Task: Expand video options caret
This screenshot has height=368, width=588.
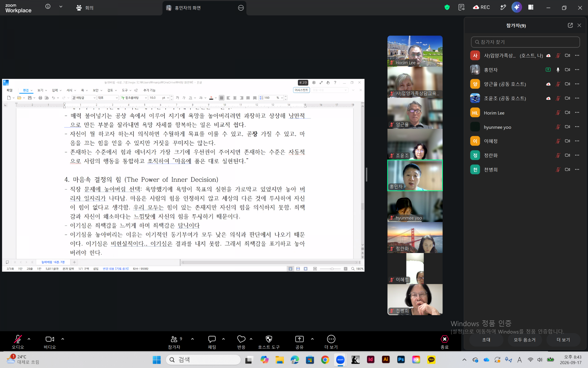Action: [62, 339]
